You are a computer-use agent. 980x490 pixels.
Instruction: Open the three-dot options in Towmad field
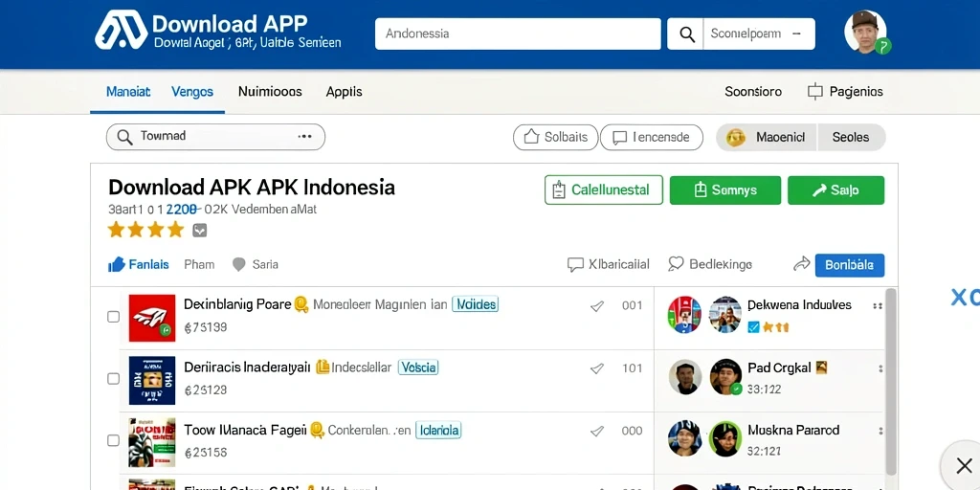(x=304, y=136)
